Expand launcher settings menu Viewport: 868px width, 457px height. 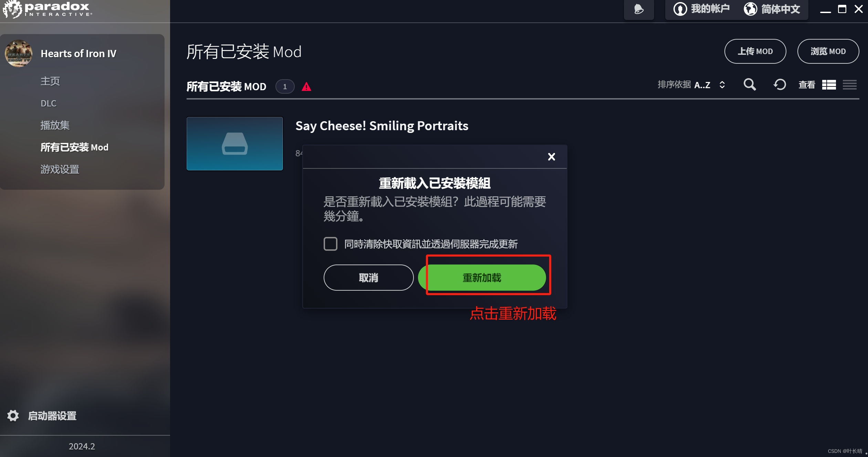pos(52,416)
